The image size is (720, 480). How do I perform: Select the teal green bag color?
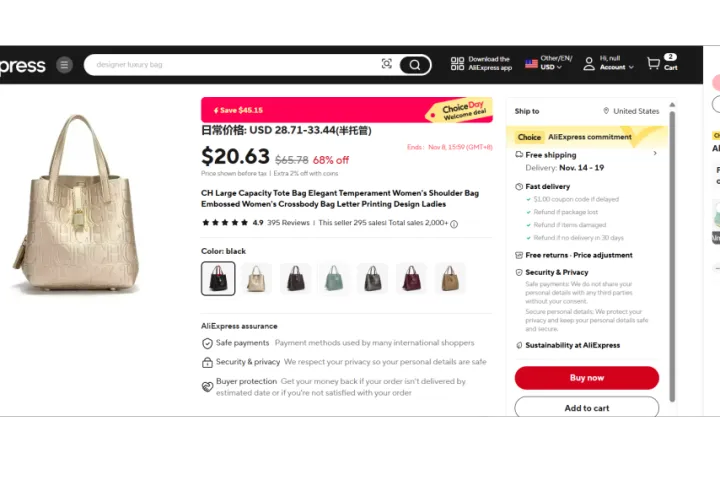point(334,278)
